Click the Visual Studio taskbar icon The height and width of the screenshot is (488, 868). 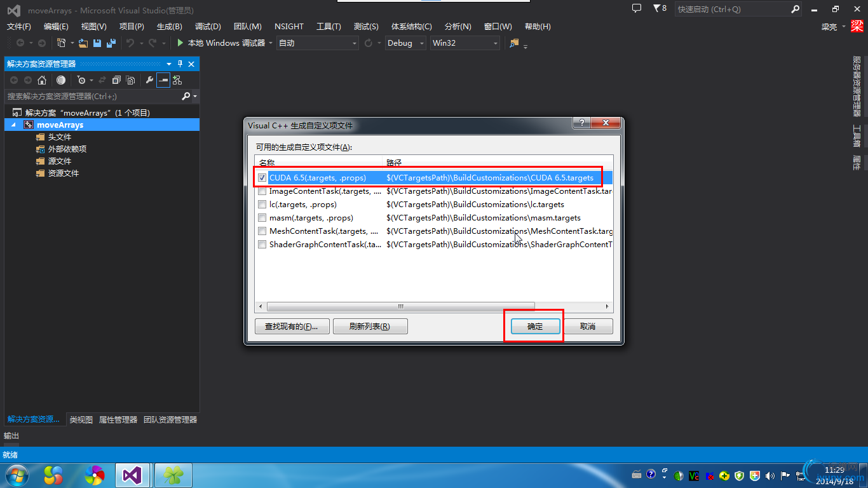[132, 475]
